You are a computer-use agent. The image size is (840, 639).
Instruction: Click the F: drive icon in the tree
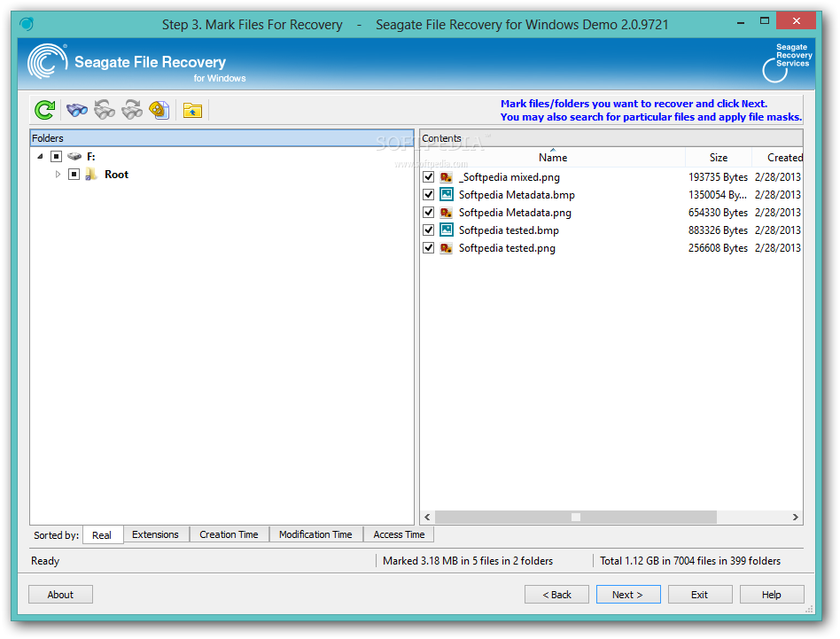[74, 156]
